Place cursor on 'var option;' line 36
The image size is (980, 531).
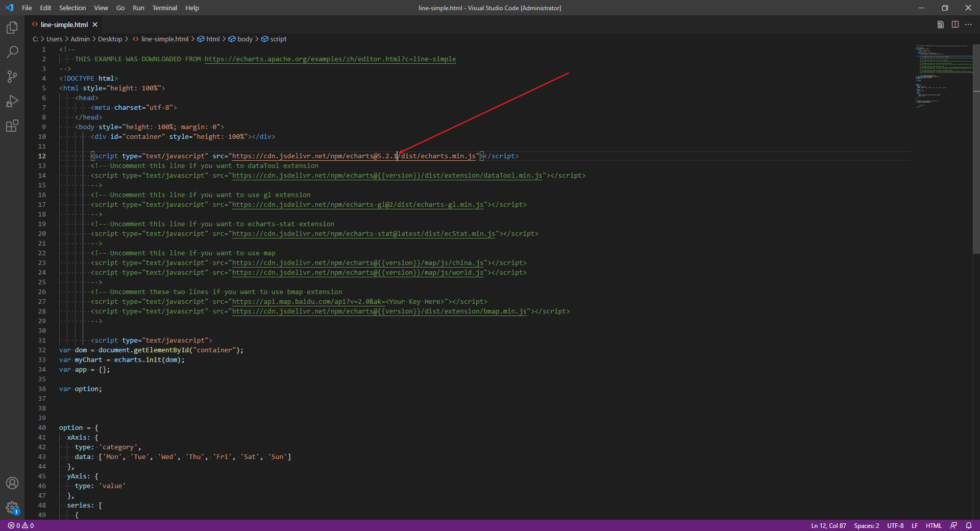80,389
